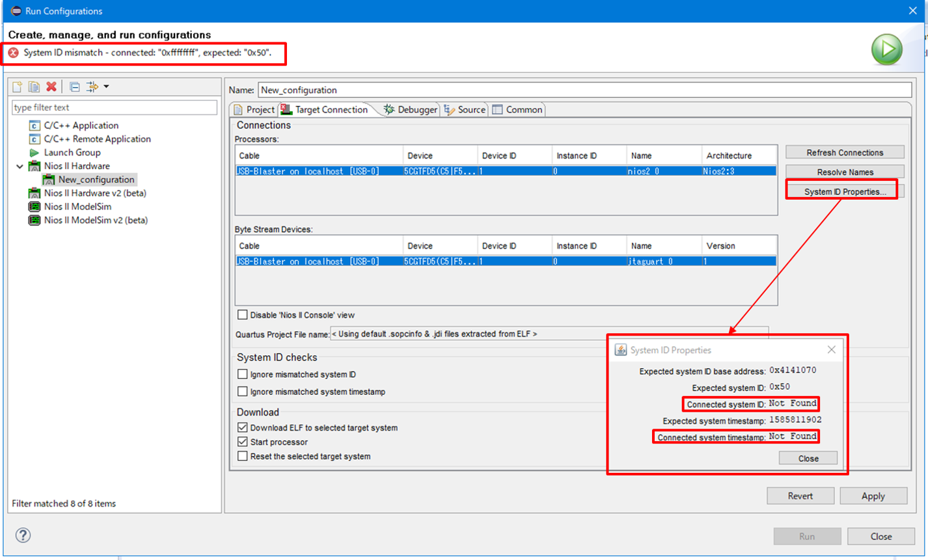Select the C/C++ Remote Application icon
This screenshot has width=928, height=560.
point(34,139)
